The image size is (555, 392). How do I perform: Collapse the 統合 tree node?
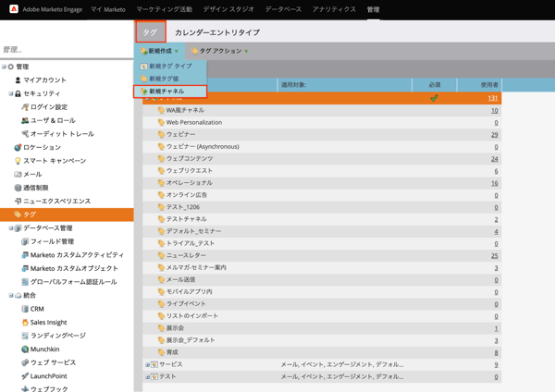click(10, 296)
